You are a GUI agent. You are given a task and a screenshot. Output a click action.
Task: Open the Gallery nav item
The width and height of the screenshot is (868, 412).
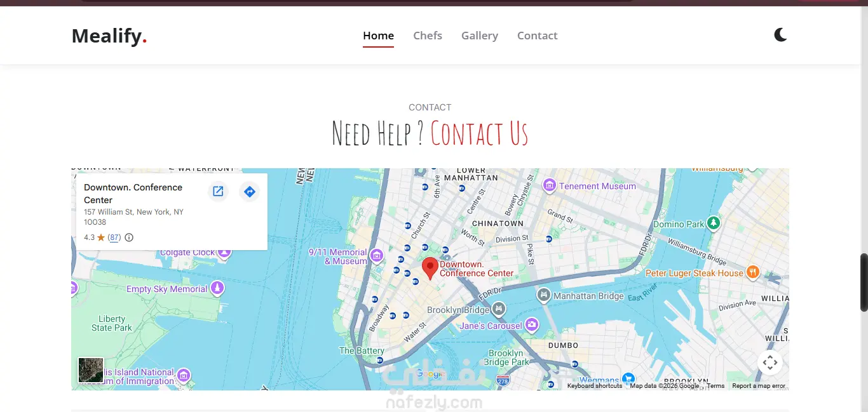pos(480,36)
